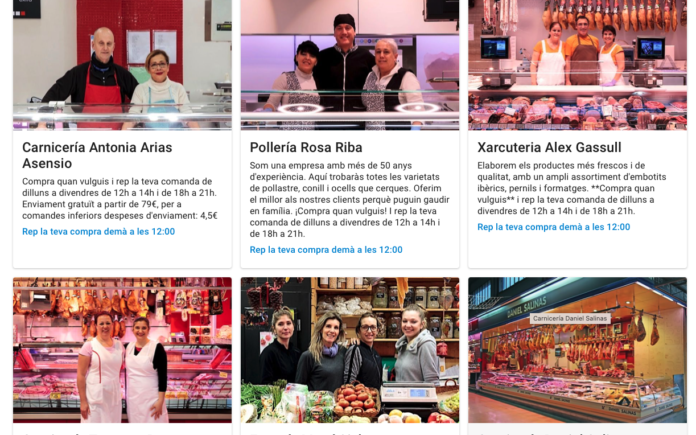Click delivery time link under Alex Gassull
The width and height of the screenshot is (696, 435).
(554, 227)
